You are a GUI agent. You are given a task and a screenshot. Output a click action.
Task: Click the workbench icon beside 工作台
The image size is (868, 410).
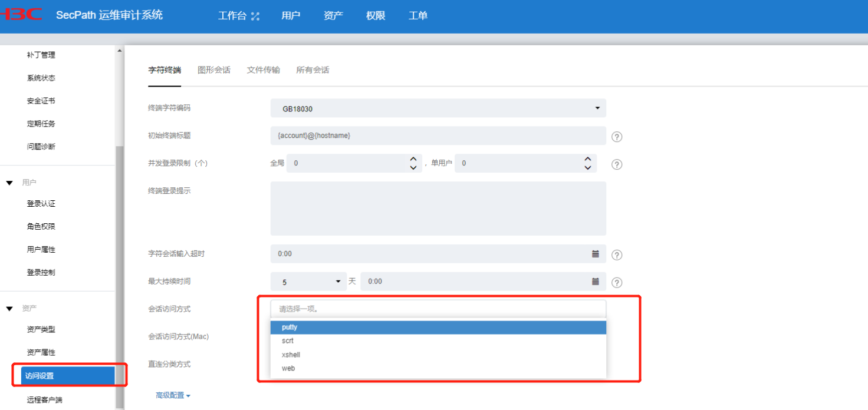pyautogui.click(x=255, y=16)
